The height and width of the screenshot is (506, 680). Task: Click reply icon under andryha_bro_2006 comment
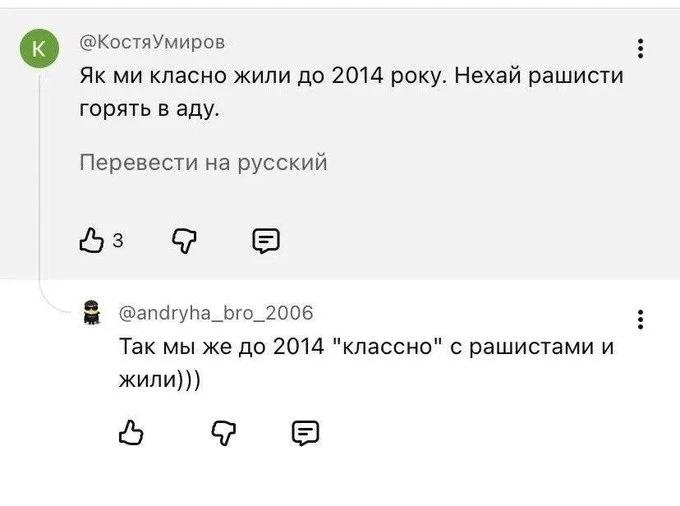(x=305, y=433)
